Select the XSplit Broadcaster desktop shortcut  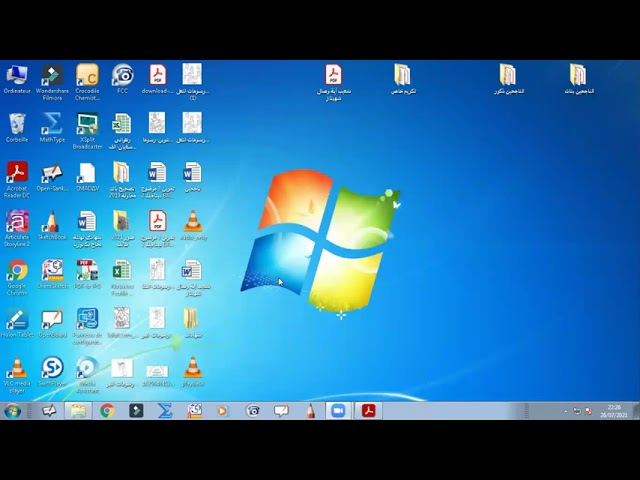[87, 131]
